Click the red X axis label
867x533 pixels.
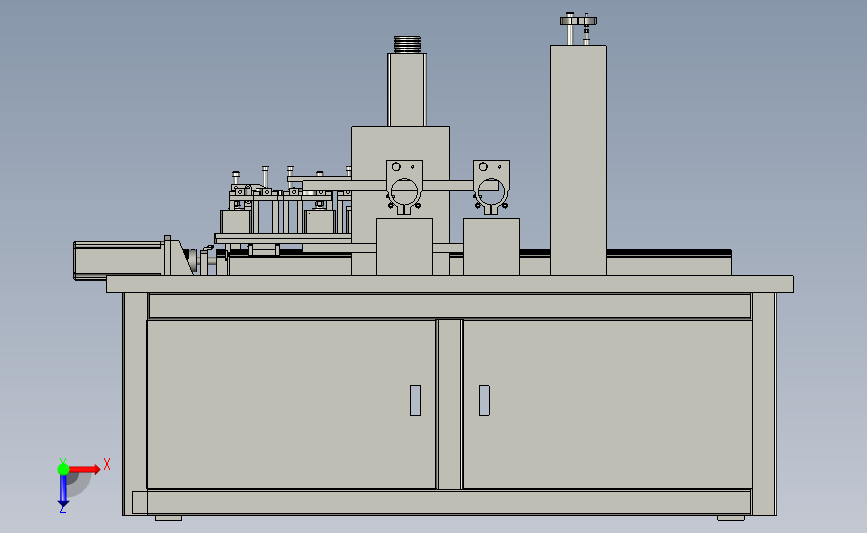coord(107,464)
